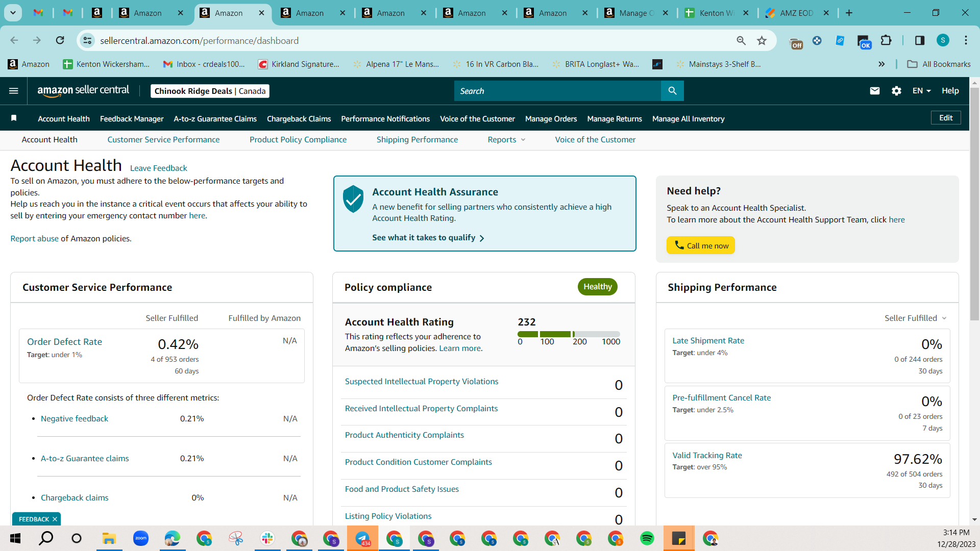Open Product Authenticity Complaints

[404, 435]
